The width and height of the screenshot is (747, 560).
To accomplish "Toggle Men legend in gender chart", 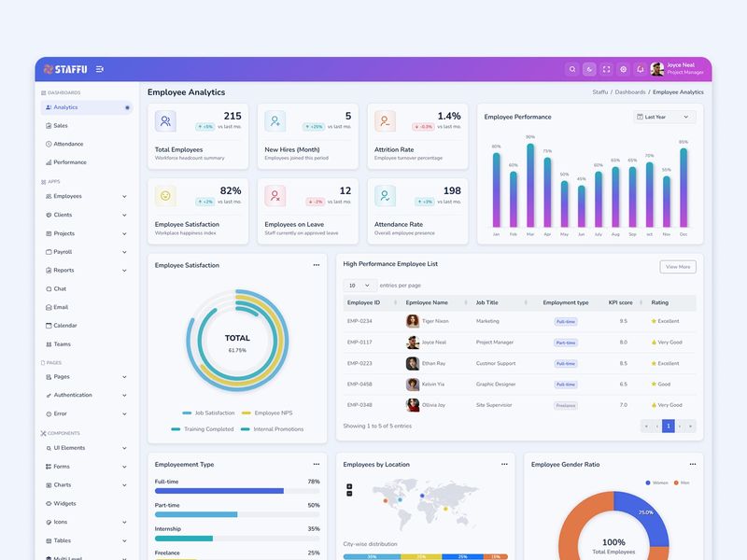I will 682,483.
